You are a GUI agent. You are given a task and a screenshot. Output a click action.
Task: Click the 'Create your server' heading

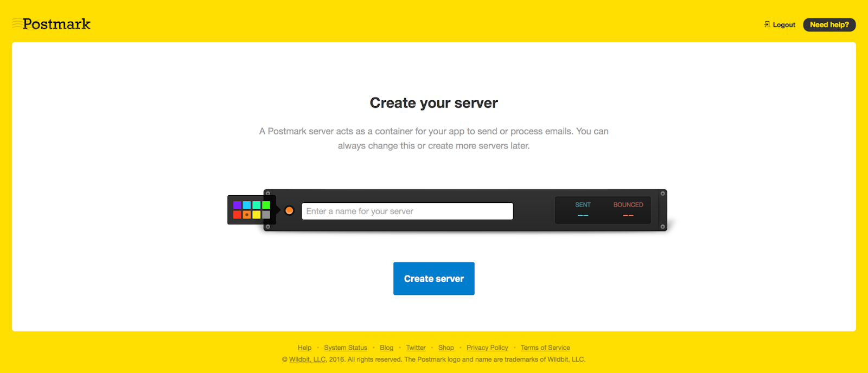click(x=434, y=103)
